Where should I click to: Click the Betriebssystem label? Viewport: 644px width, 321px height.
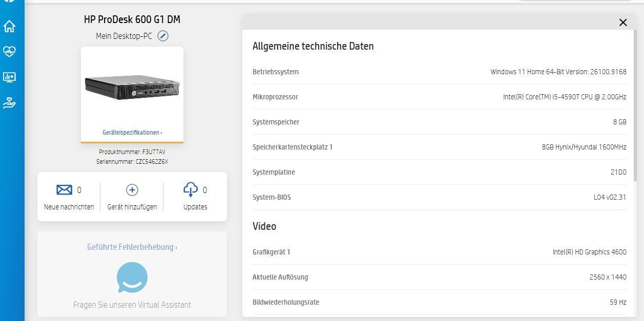[276, 72]
